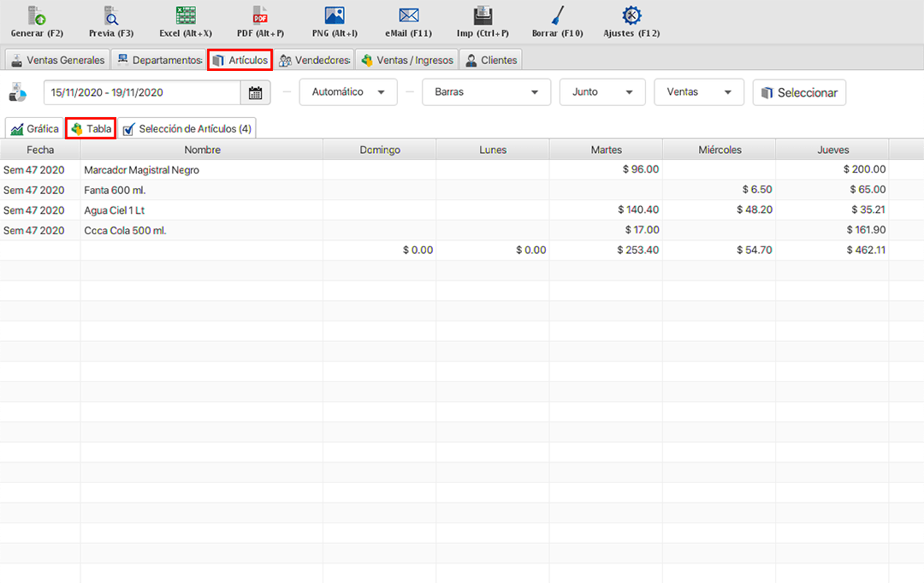Viewport: 924px width, 583px height.
Task: Open Ajustes (F12) settings gear
Action: [631, 16]
